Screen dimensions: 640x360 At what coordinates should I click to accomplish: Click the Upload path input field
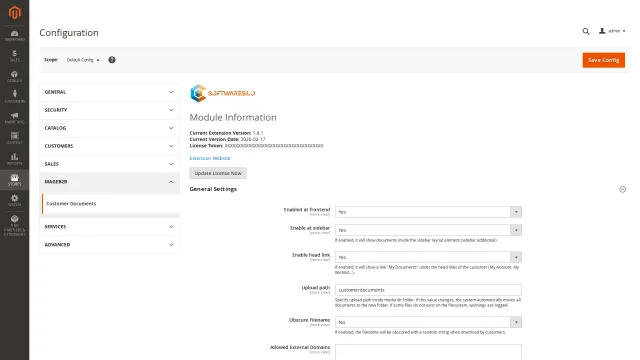point(428,290)
